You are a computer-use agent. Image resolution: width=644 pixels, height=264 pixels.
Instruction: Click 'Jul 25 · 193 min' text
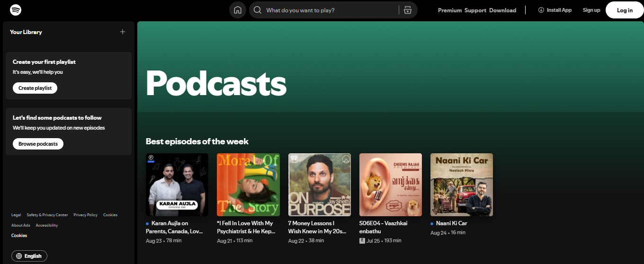385,240
